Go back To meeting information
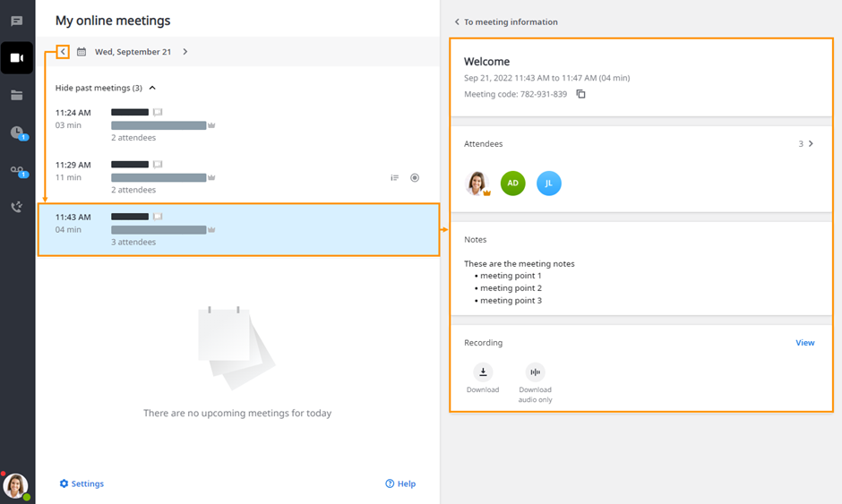Screen dimensions: 842x504 click(x=506, y=22)
